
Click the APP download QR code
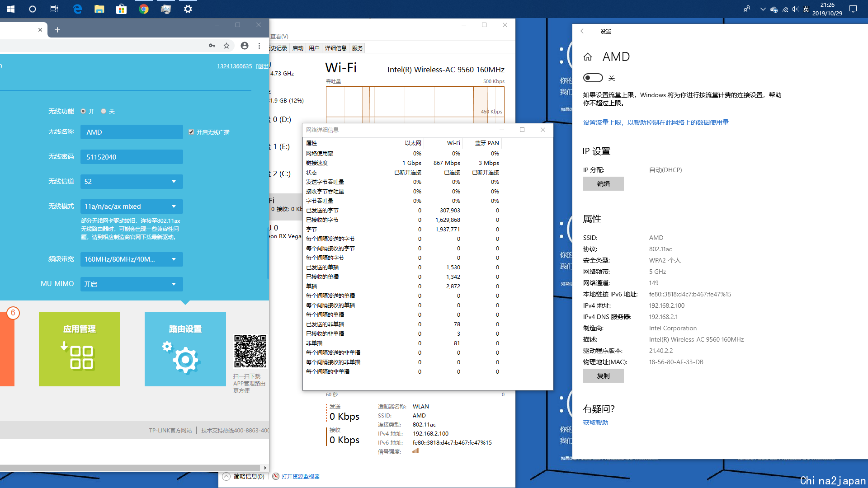250,352
